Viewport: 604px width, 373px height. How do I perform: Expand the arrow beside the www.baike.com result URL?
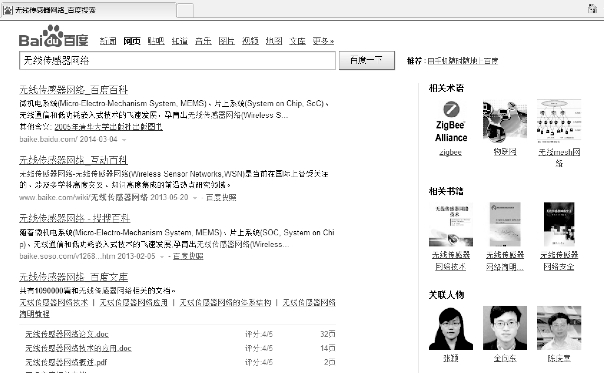(195, 198)
